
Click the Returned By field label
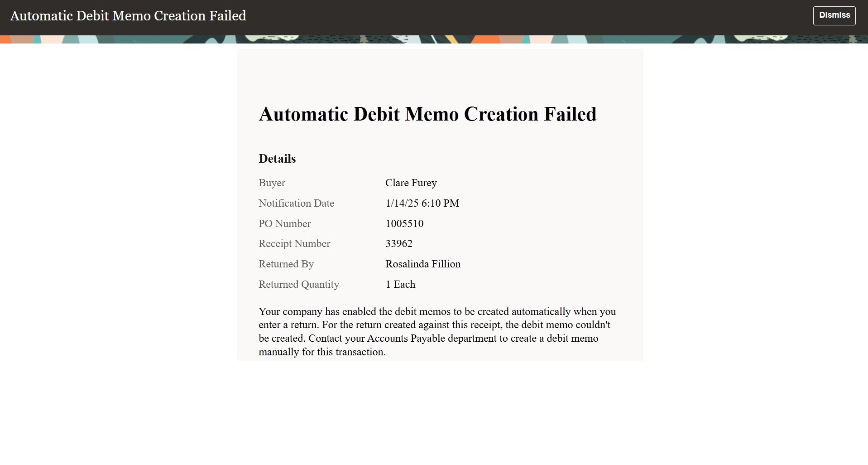pos(286,264)
